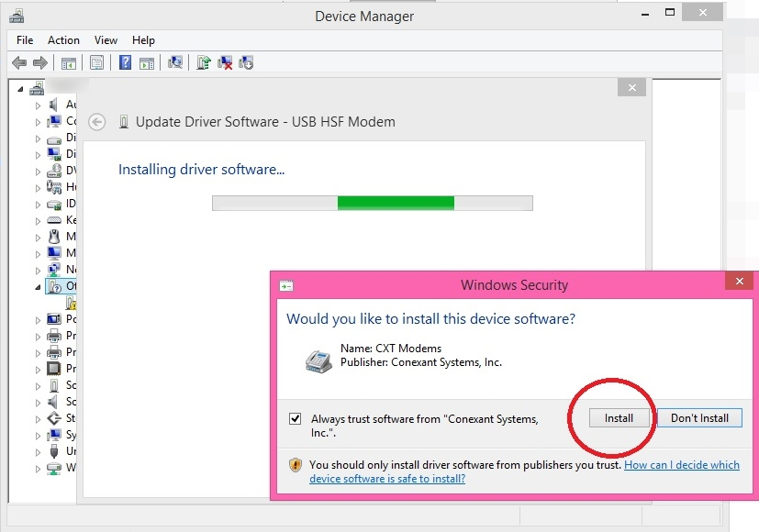
Task: Open the View menu
Action: coord(106,39)
